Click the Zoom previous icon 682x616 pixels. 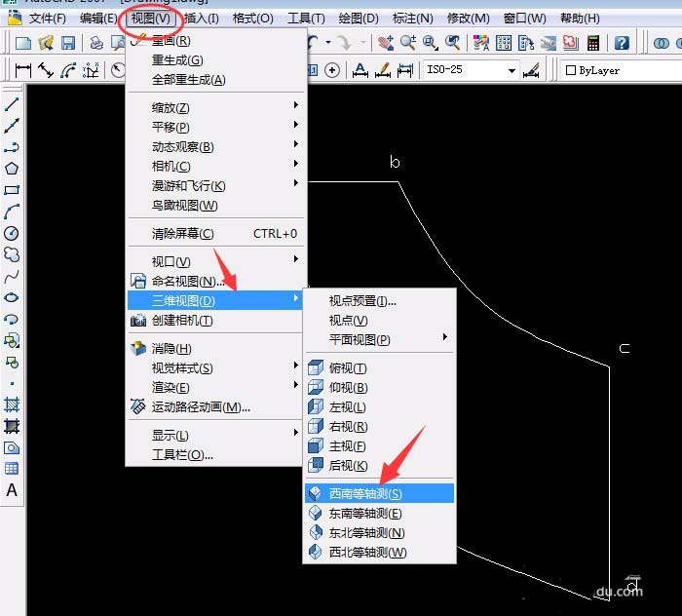pyautogui.click(x=453, y=43)
